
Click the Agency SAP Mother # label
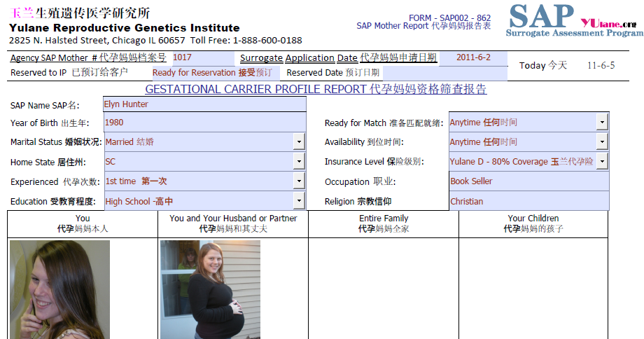pyautogui.click(x=88, y=58)
